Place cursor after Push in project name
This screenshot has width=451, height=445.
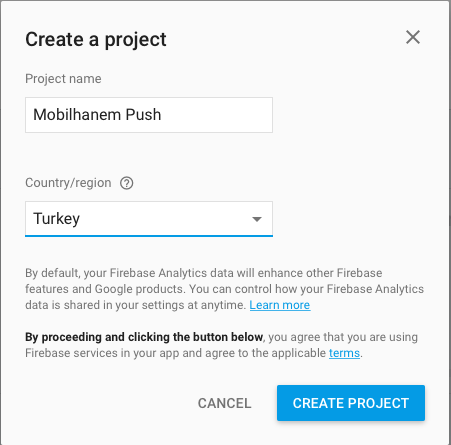[x=162, y=115]
